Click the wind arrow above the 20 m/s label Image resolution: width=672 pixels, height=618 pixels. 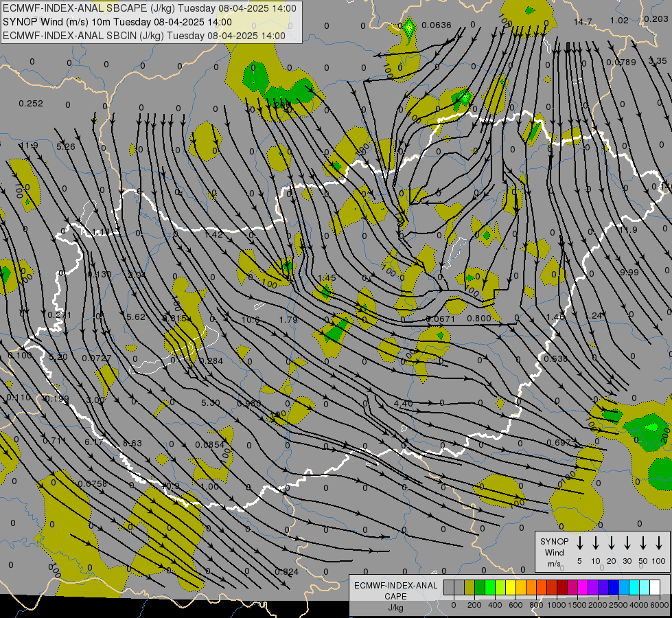[x=611, y=542]
